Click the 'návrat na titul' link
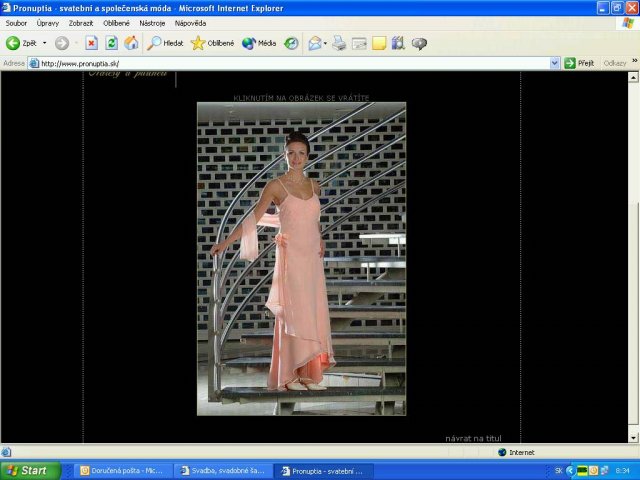The width and height of the screenshot is (640, 480). click(x=473, y=438)
